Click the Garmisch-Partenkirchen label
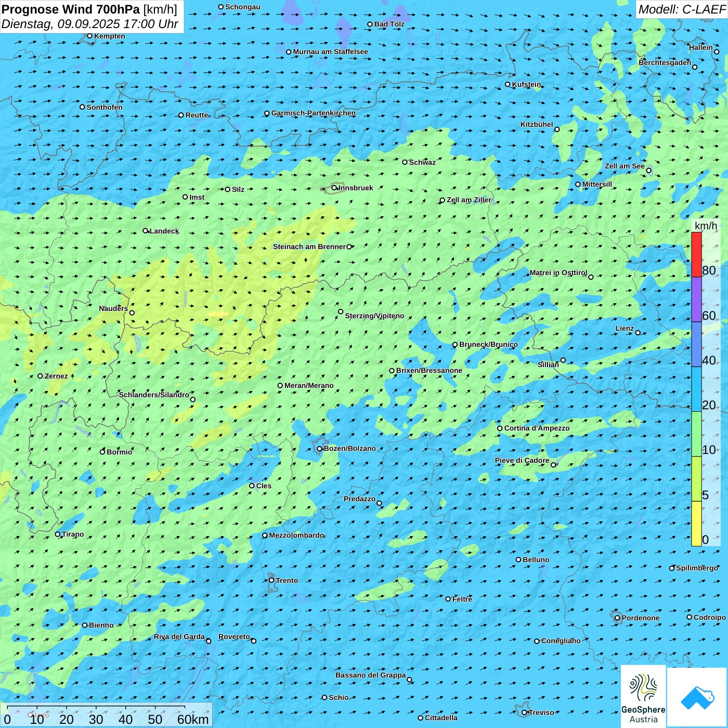This screenshot has width=728, height=728. (314, 113)
